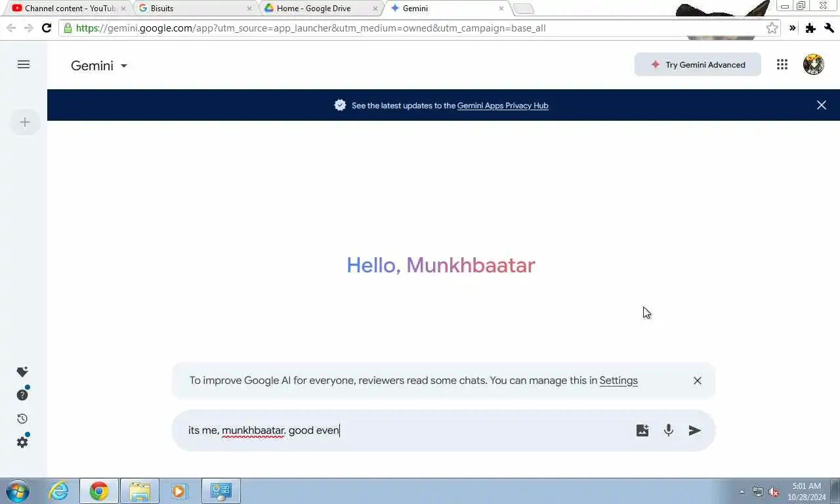Image resolution: width=840 pixels, height=504 pixels.
Task: Open the Google apps grid launcher
Action: click(782, 64)
